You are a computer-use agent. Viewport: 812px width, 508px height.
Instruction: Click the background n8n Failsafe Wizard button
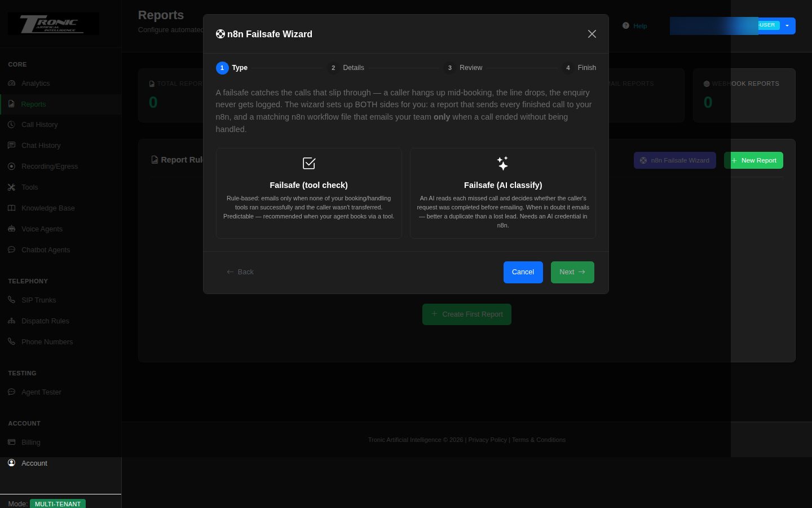coord(675,160)
